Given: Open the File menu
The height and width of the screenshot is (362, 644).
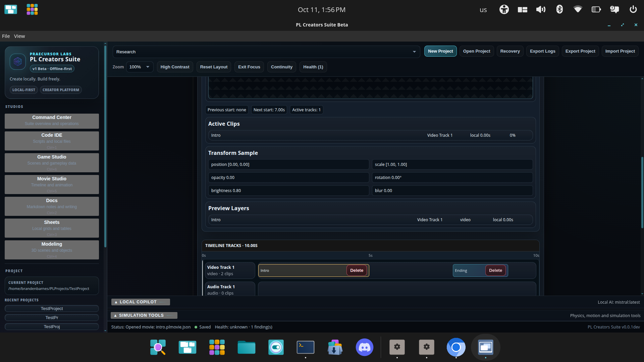Looking at the screenshot, I should (6, 36).
